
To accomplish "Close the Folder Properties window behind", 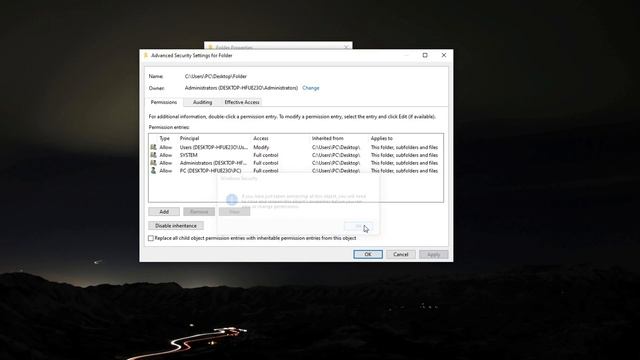I will pos(346,47).
